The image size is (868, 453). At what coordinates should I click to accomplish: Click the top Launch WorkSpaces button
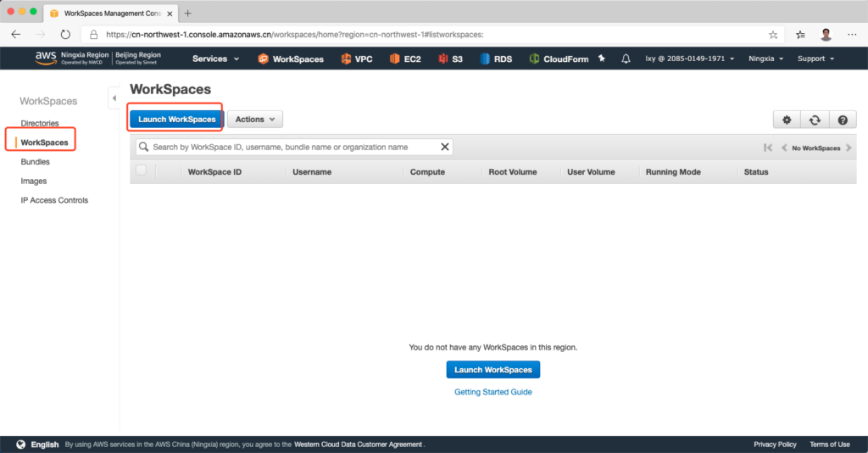coord(176,120)
